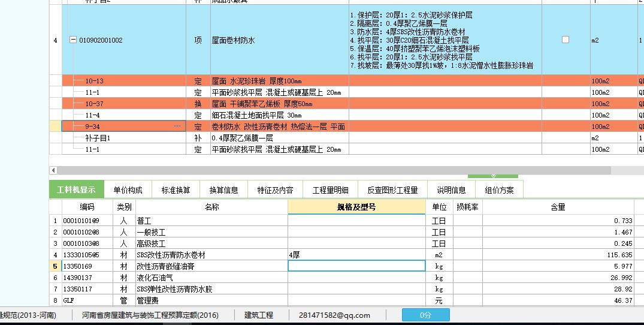The width and height of the screenshot is (644, 325).
Task: Click the 规格及型号 column header
Action: pyautogui.click(x=356, y=207)
